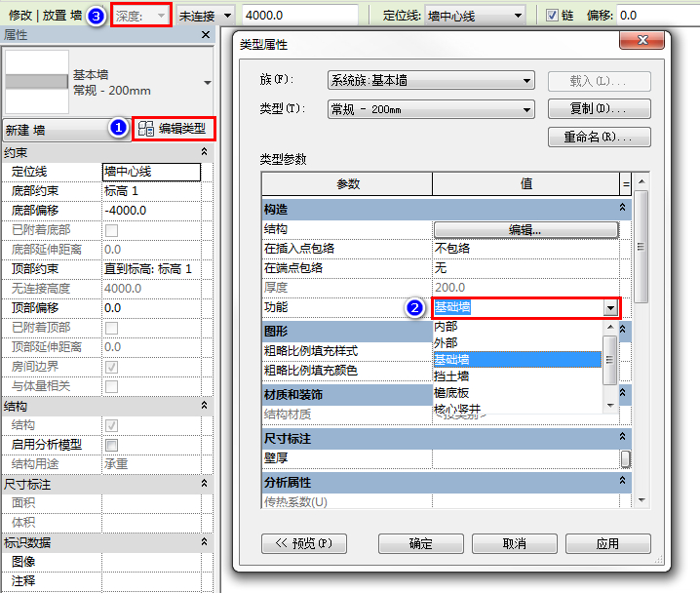Click the 底部偏移 -4000.0 value

coord(151,211)
